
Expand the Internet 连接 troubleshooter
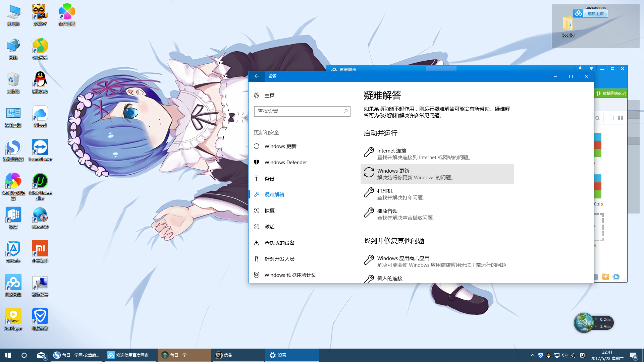pos(437,154)
